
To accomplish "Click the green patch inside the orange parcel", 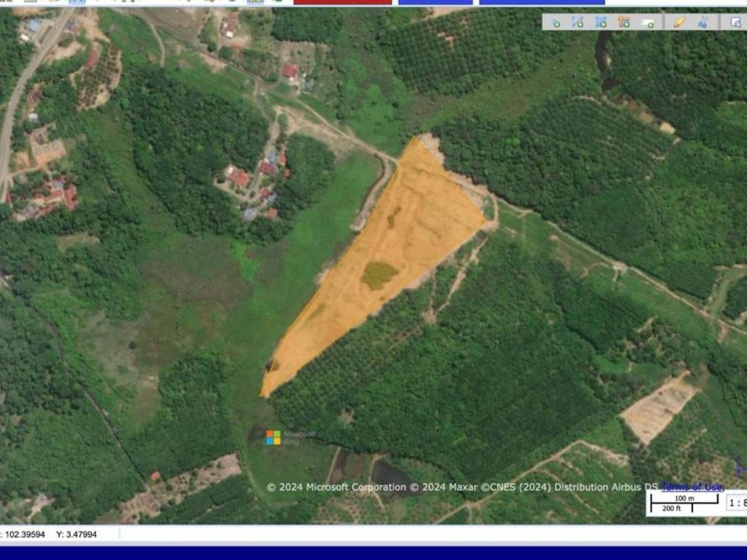I will click(x=378, y=275).
